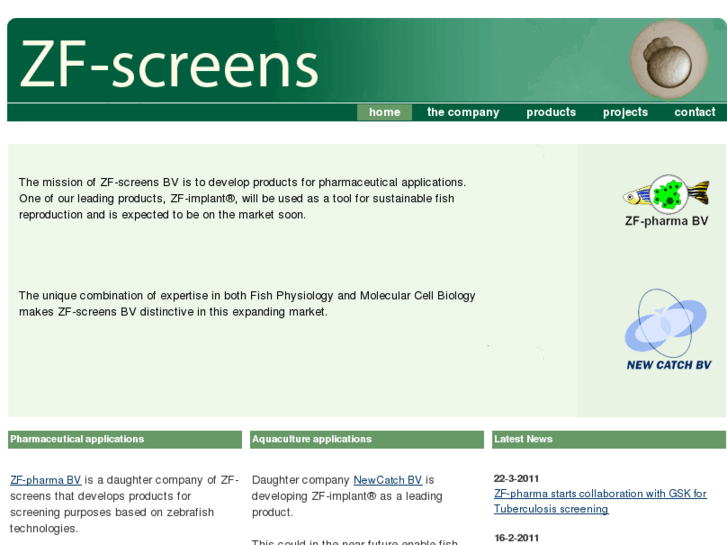The width and height of the screenshot is (727, 545).
Task: Click the 16-2-2011 news date
Action: pos(517,538)
